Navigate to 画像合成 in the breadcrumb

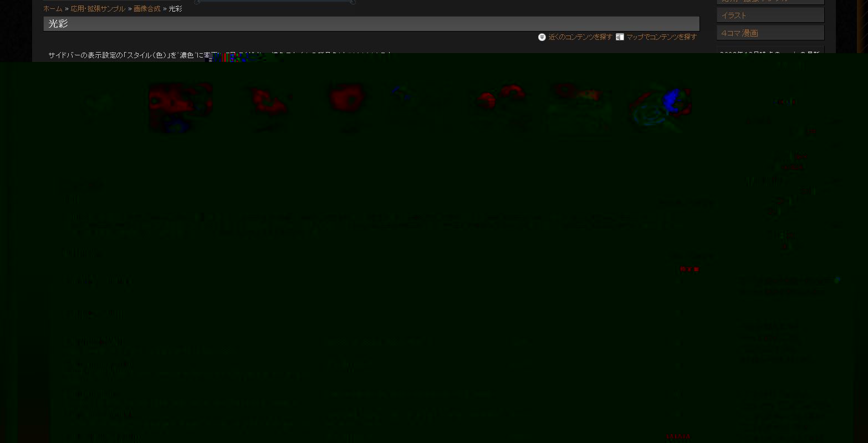point(147,9)
